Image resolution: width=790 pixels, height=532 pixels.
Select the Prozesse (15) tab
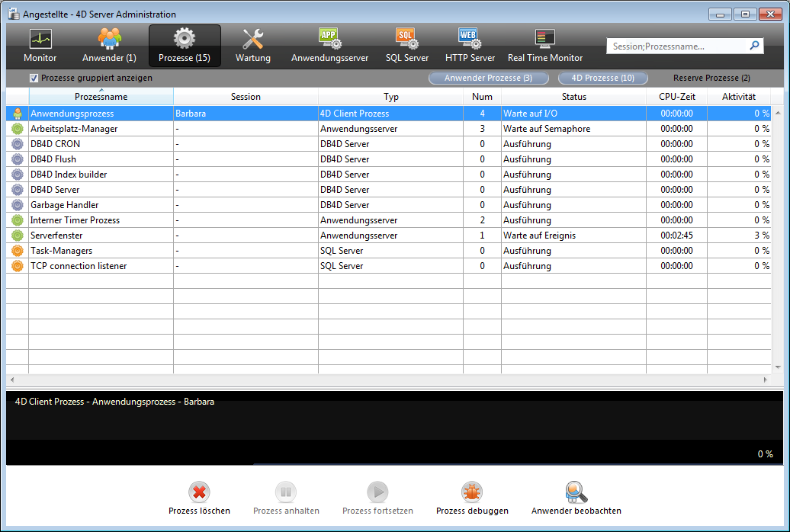[185, 46]
